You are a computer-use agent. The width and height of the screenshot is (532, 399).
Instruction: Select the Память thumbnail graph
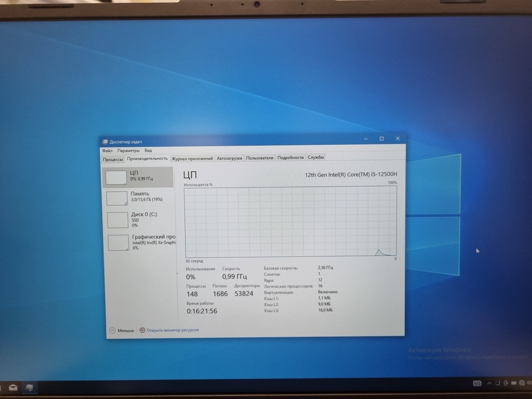tap(117, 198)
